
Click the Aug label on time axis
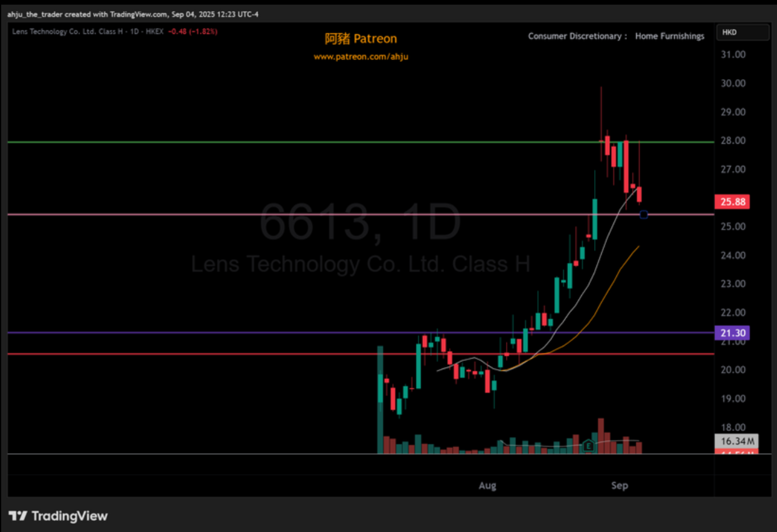pyautogui.click(x=487, y=485)
